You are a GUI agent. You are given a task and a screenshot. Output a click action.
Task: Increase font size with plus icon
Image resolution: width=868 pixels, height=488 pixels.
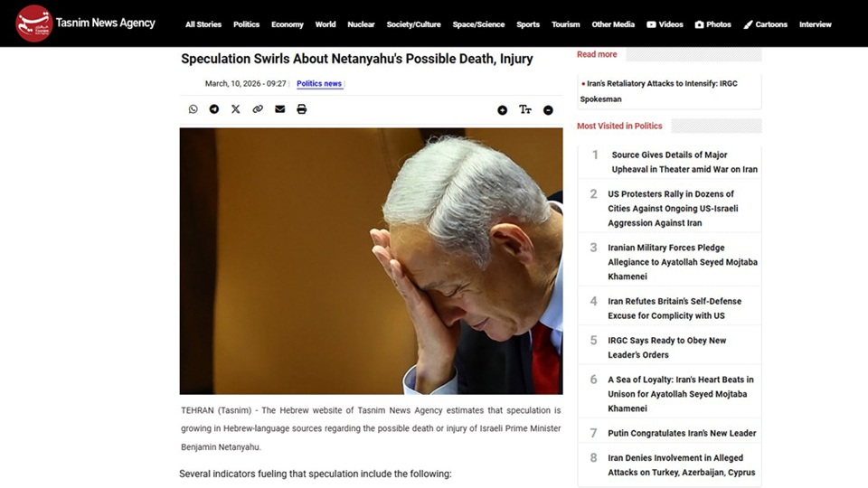pos(502,110)
